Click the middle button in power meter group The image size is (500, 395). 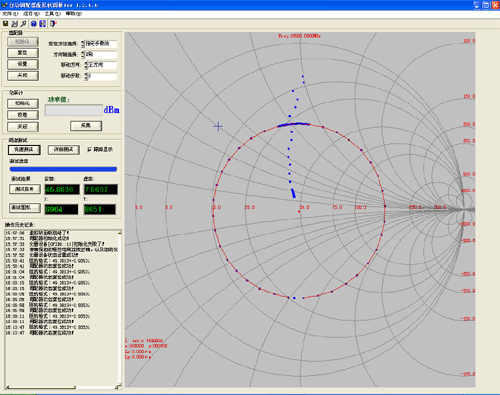(23, 115)
